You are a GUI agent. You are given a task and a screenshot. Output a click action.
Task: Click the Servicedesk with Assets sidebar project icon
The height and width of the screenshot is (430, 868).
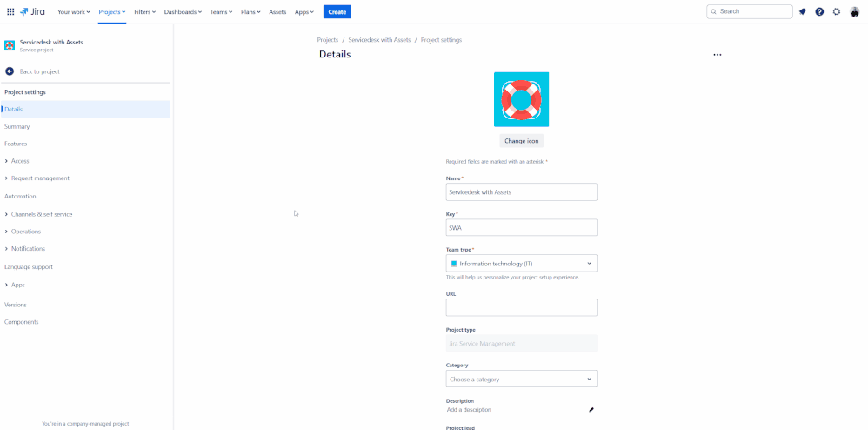click(x=10, y=45)
